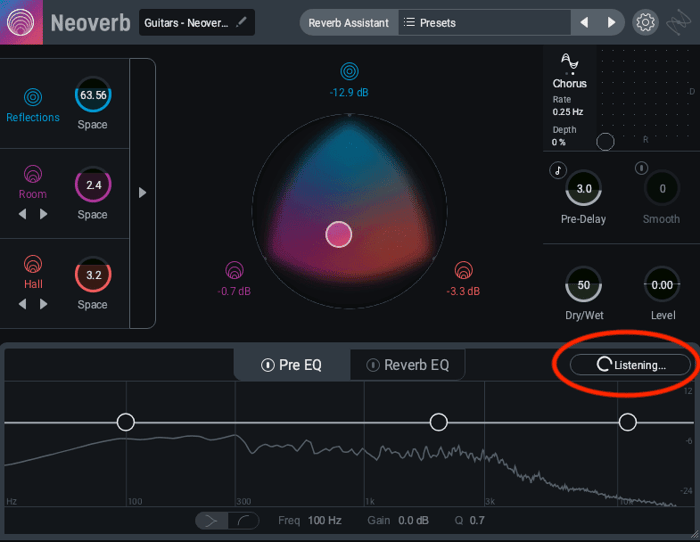Select the middle EQ node
The height and width of the screenshot is (542, 700).
(438, 422)
